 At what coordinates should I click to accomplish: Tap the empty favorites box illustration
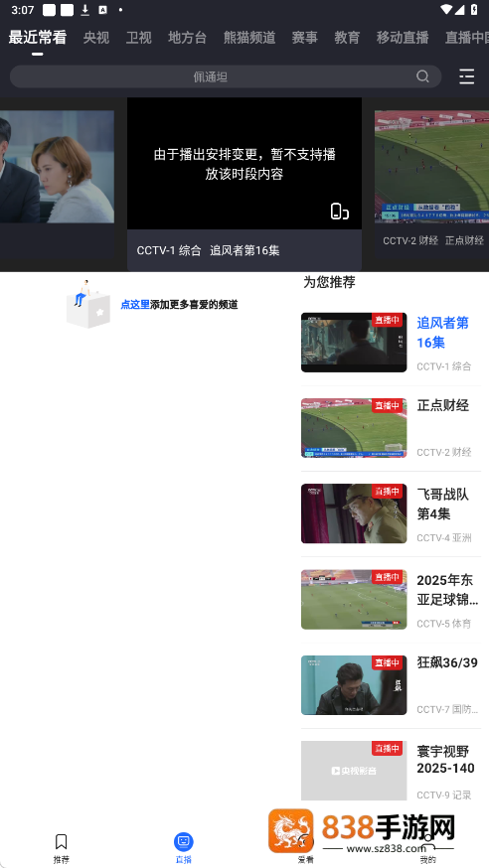(88, 305)
